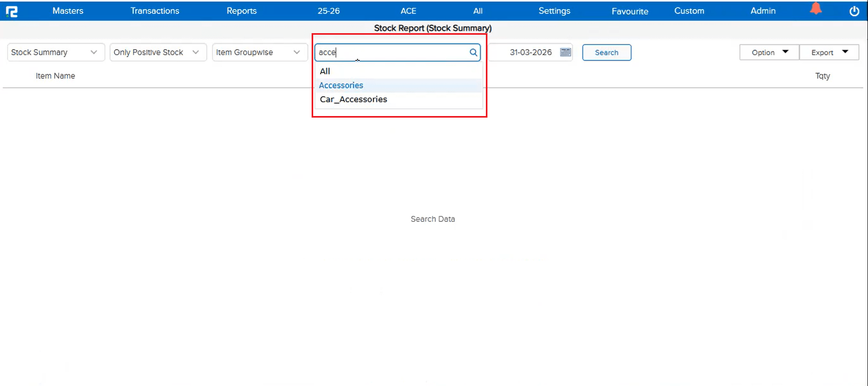Open the Reports menu
This screenshot has height=386, width=868.
click(242, 11)
